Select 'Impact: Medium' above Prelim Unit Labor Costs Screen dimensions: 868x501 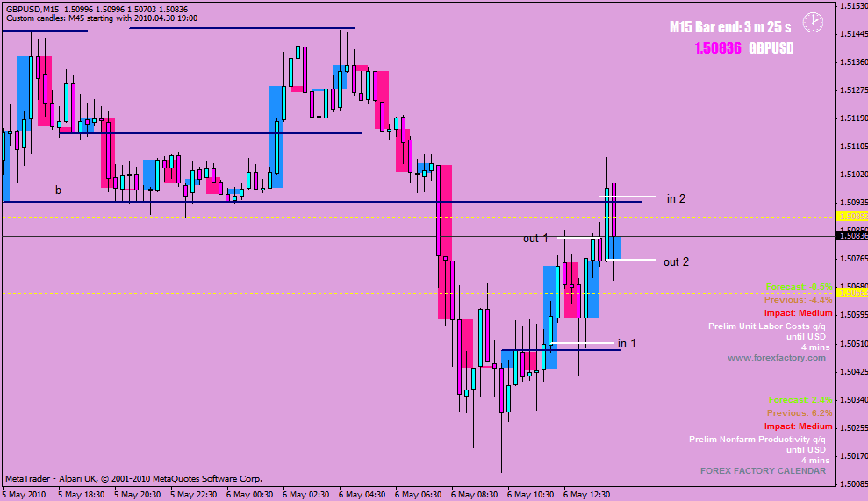(x=799, y=313)
